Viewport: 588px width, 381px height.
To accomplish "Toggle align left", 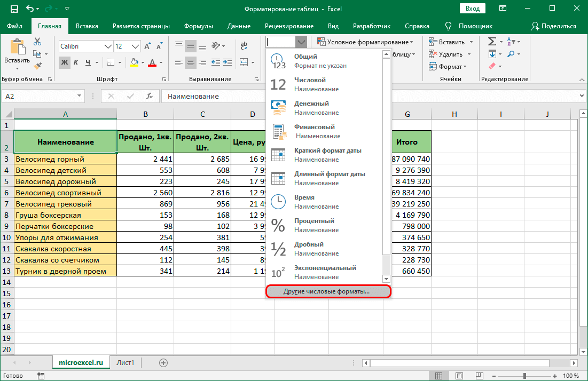I will [x=179, y=62].
